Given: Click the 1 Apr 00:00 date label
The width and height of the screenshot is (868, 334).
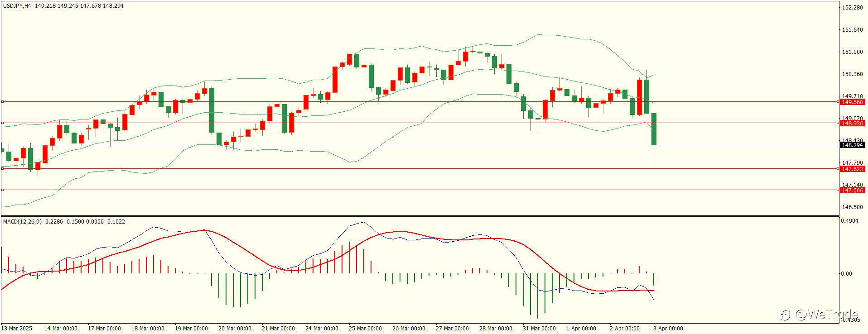Looking at the screenshot, I should tap(581, 329).
